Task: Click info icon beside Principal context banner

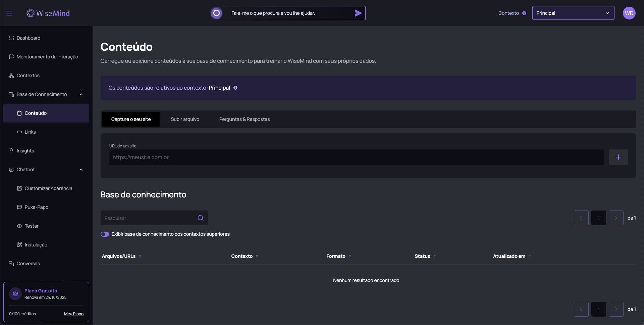Action: (235, 88)
